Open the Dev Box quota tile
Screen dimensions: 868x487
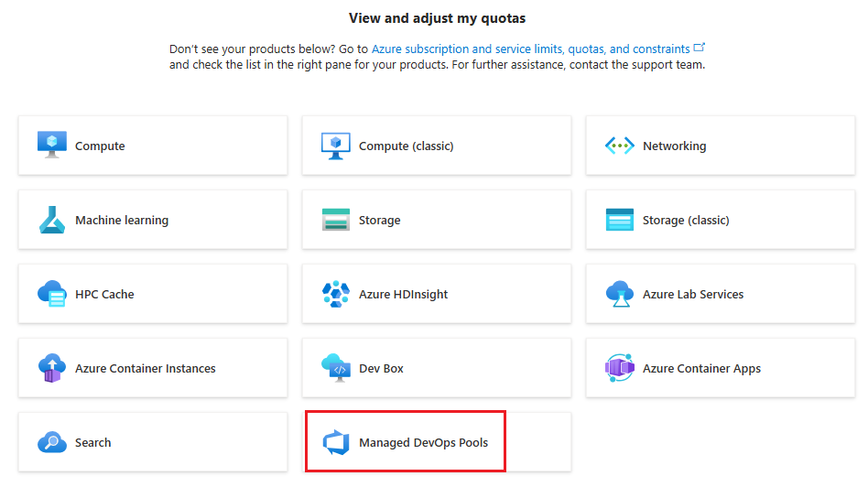pyautogui.click(x=436, y=368)
